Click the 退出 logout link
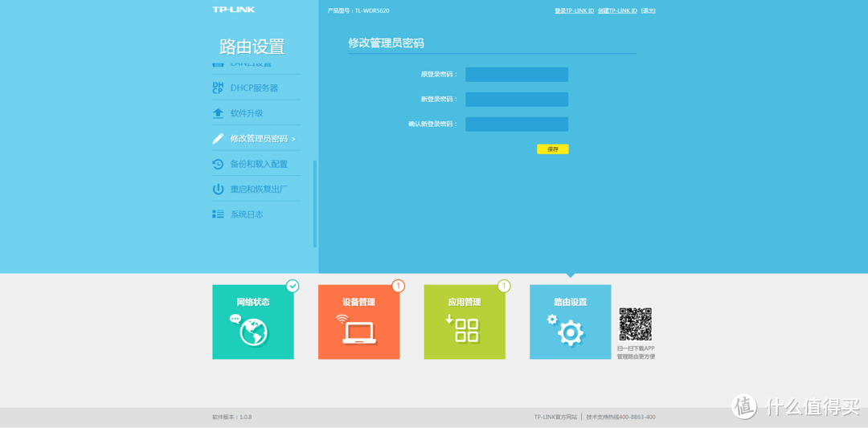 649,10
